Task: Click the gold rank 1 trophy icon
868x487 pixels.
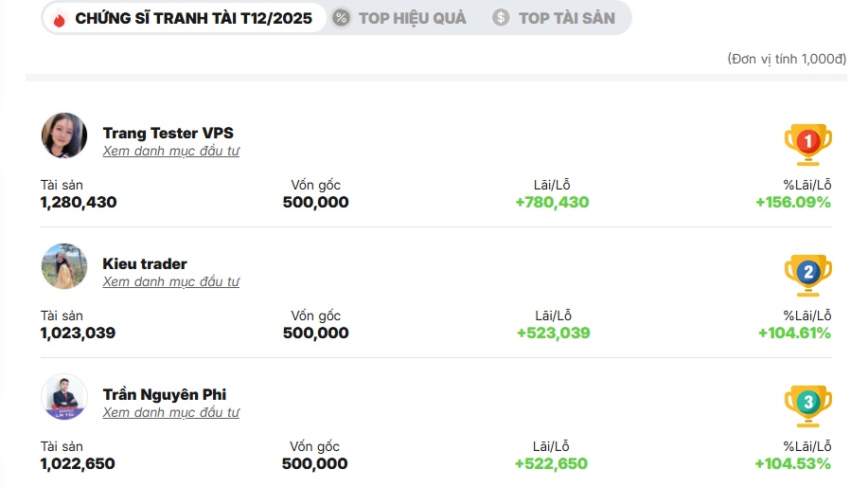Action: pyautogui.click(x=807, y=143)
